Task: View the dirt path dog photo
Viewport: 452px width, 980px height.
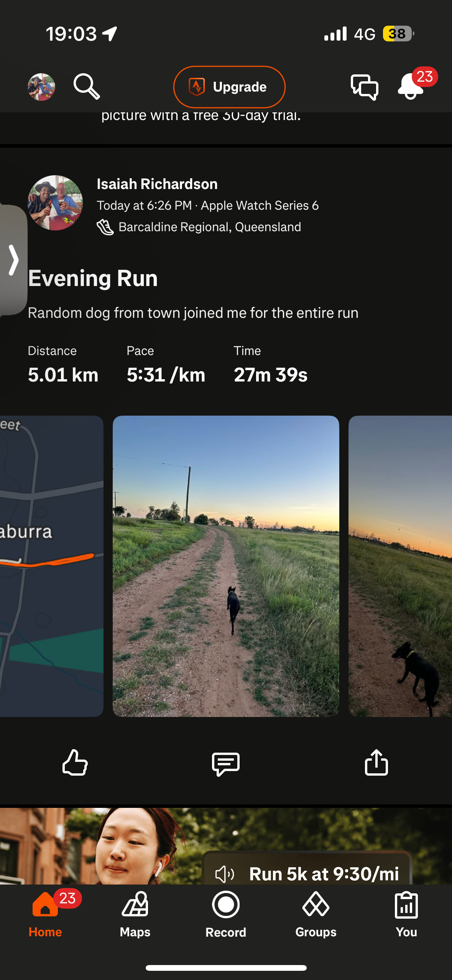Action: tap(226, 566)
